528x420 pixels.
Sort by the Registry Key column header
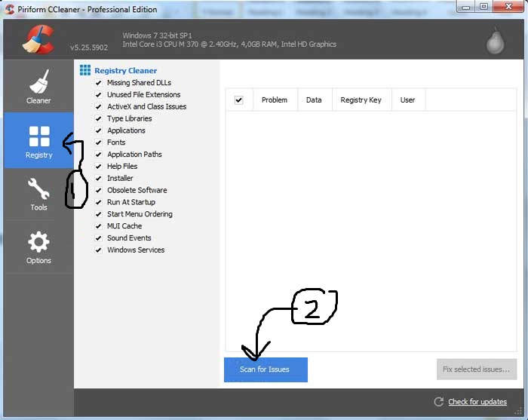click(361, 100)
